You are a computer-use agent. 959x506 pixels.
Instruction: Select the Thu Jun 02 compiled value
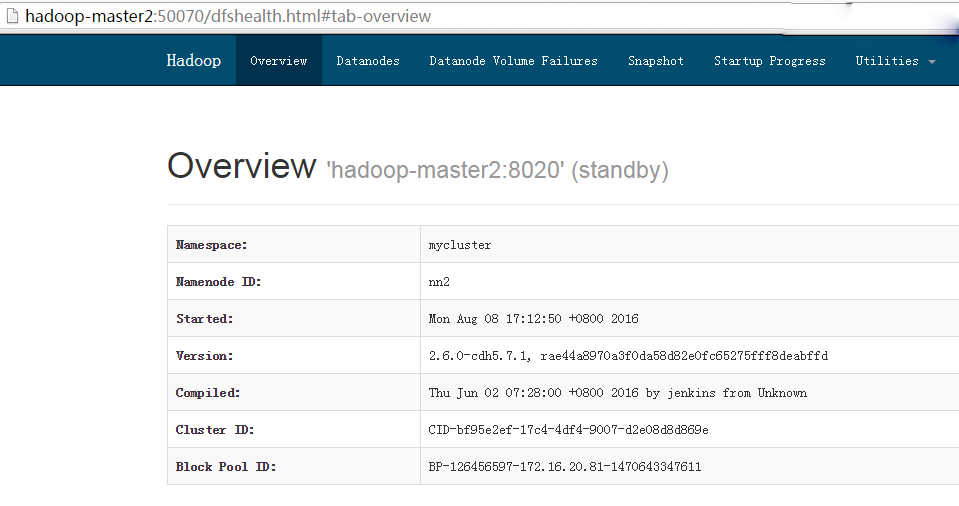pos(618,393)
